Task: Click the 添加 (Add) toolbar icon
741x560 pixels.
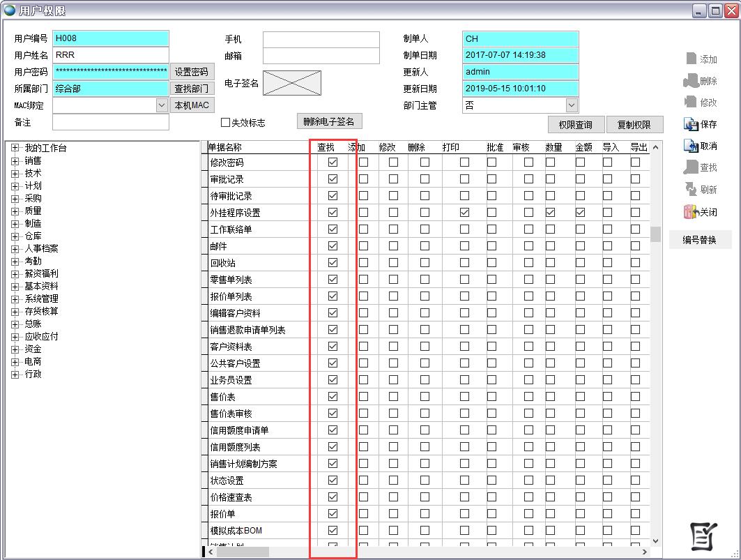Action: point(691,59)
